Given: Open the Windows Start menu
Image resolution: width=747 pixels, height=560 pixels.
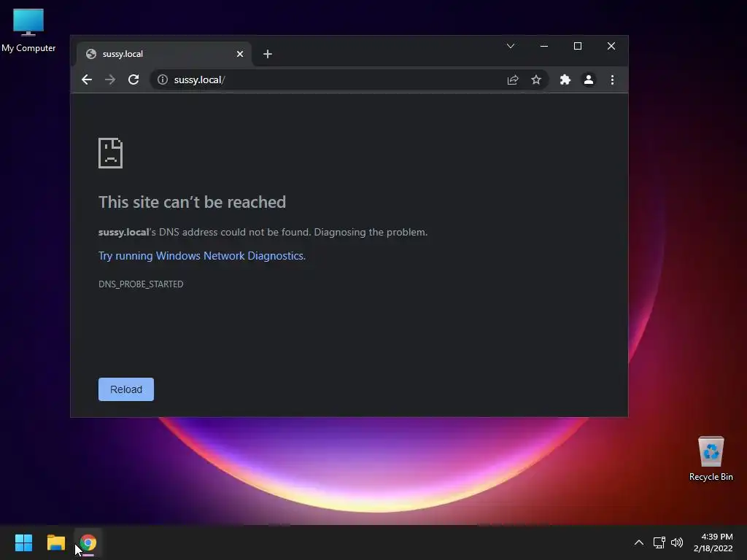Looking at the screenshot, I should point(23,542).
